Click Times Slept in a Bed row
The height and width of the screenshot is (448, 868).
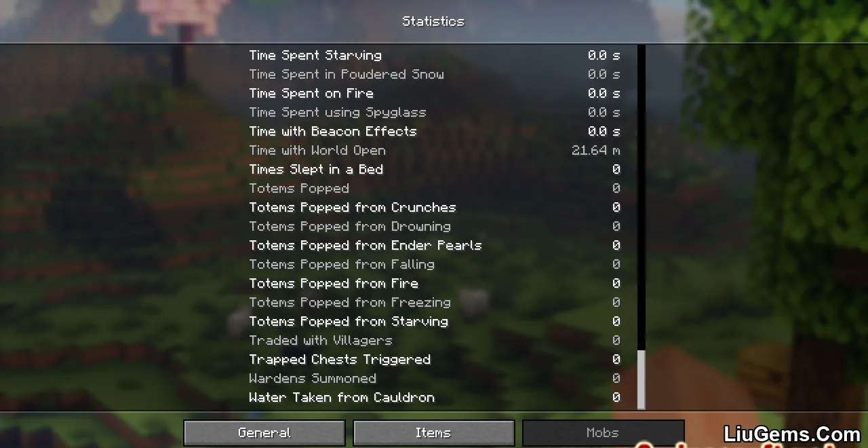click(x=434, y=169)
